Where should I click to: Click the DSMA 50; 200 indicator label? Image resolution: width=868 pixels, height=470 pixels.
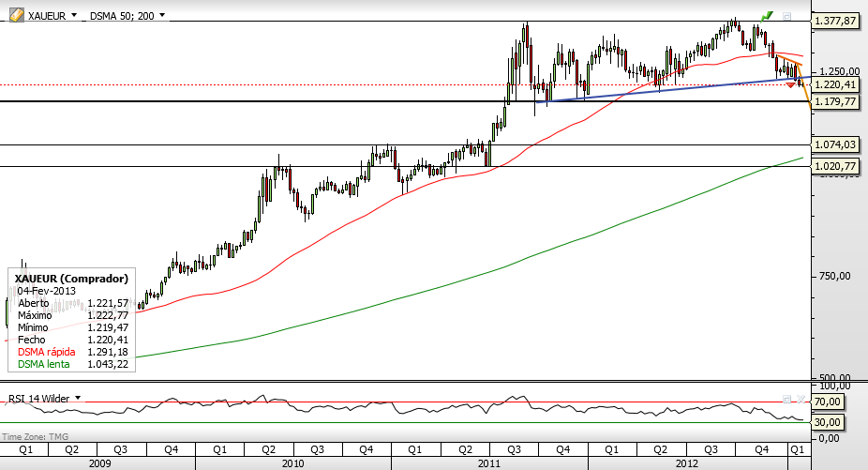point(122,16)
